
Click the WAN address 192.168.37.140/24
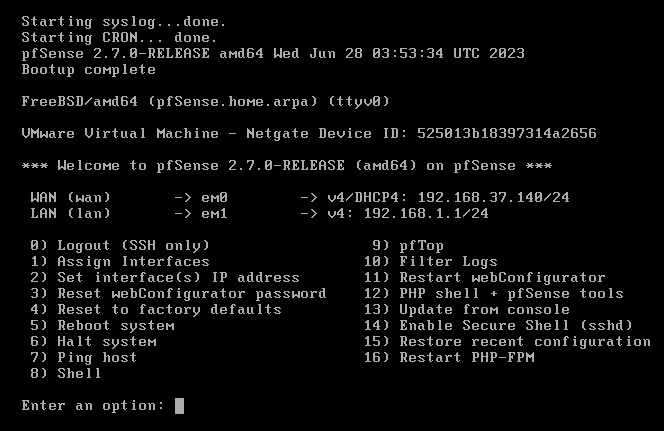click(x=493, y=197)
